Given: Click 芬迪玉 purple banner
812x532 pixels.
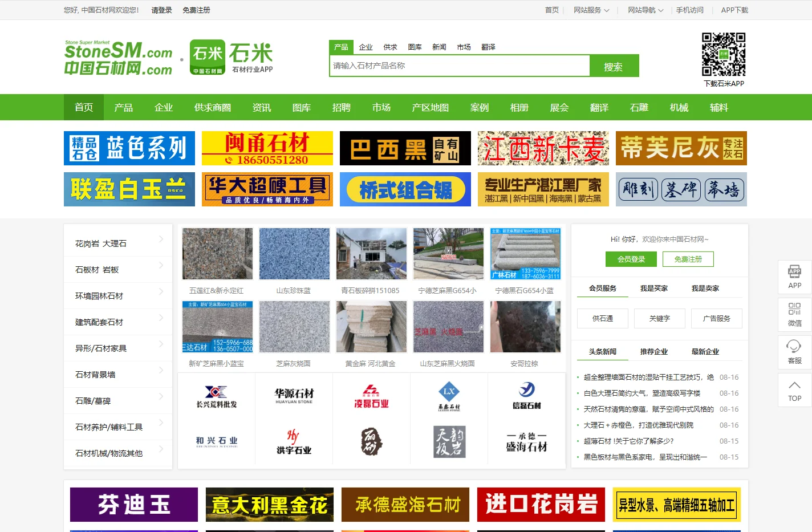Looking at the screenshot, I should point(134,505).
